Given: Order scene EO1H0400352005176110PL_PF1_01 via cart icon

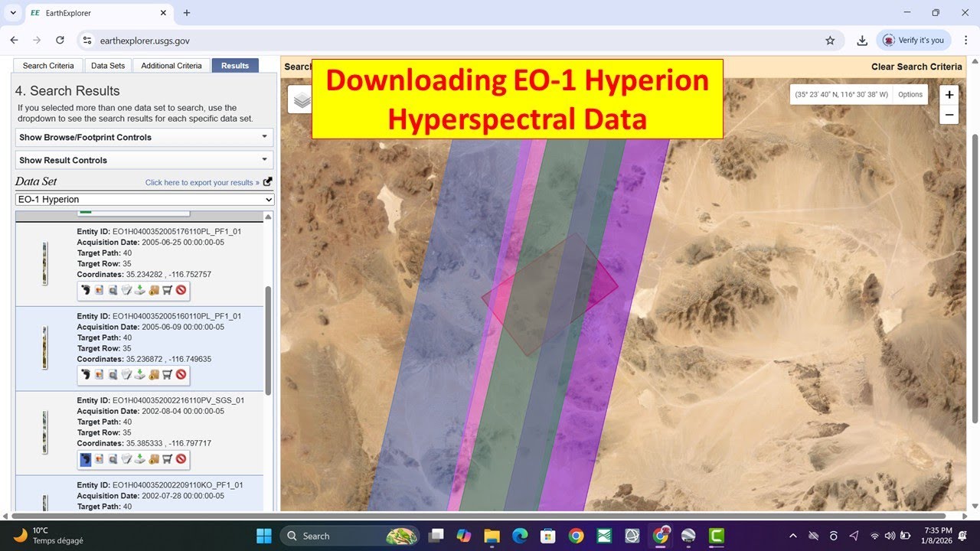Looking at the screenshot, I should pyautogui.click(x=167, y=290).
